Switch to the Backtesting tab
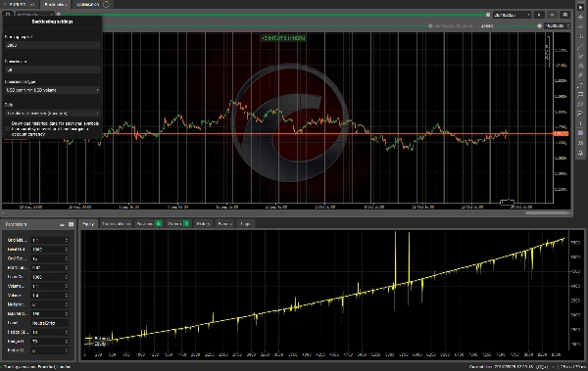The width and height of the screenshot is (588, 371). (56, 5)
